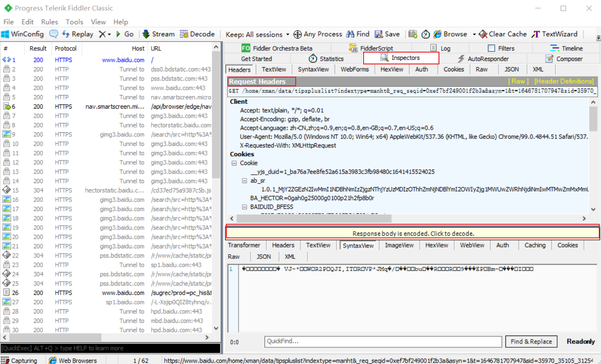Image resolution: width=601 pixels, height=364 pixels.
Task: Select the request WebForms inspector tab
Action: point(355,69)
